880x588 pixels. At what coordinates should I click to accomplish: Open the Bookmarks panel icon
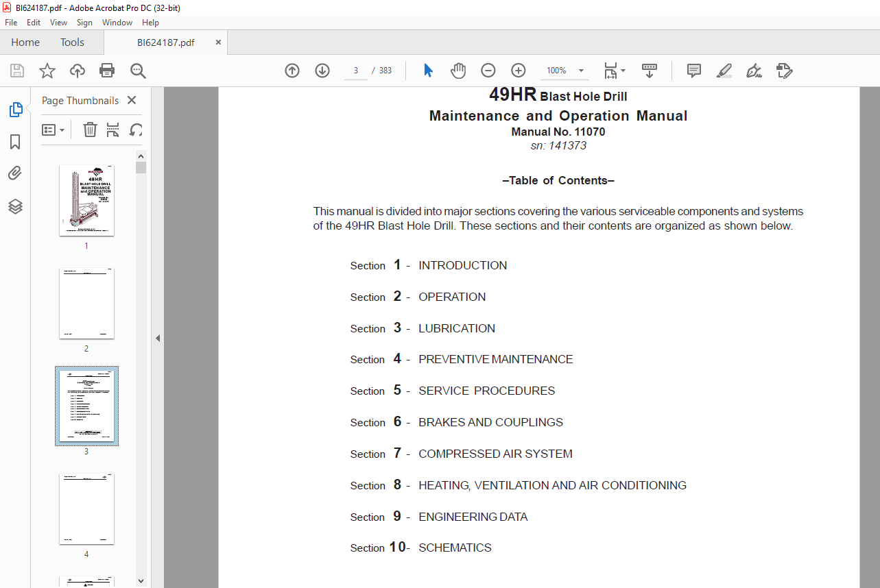click(x=15, y=142)
